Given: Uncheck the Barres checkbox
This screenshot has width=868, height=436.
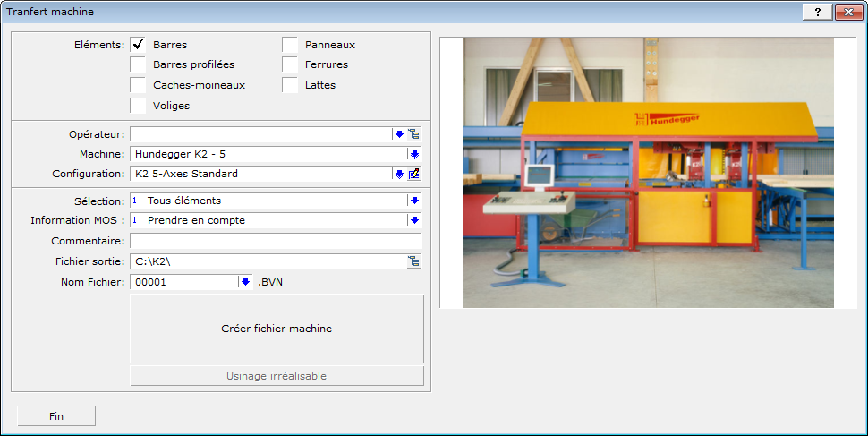Looking at the screenshot, I should coord(138,44).
